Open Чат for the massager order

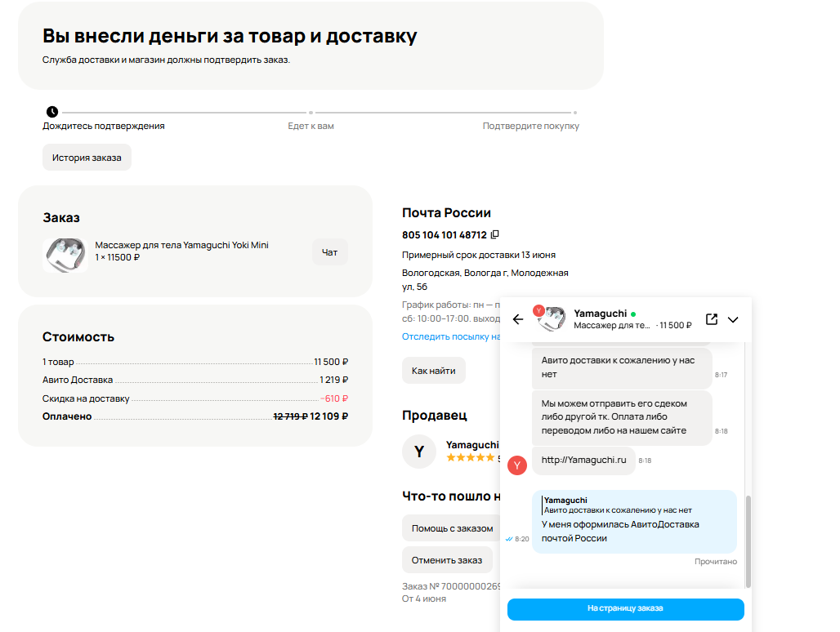point(329,252)
